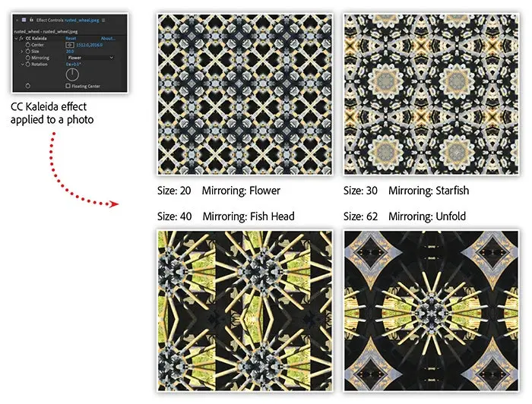Click the Center coordinate value
This screenshot has height=404, width=532.
(x=89, y=45)
